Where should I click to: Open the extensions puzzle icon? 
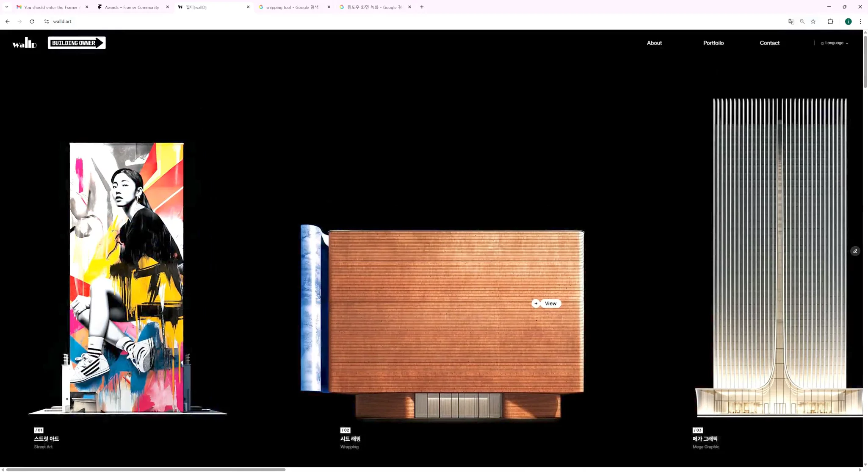830,22
